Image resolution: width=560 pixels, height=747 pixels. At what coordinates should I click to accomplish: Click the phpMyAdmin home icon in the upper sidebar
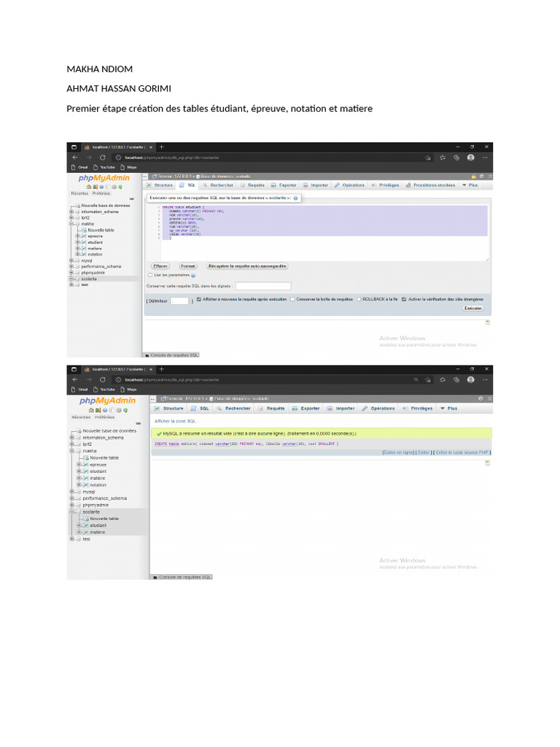pyautogui.click(x=88, y=187)
